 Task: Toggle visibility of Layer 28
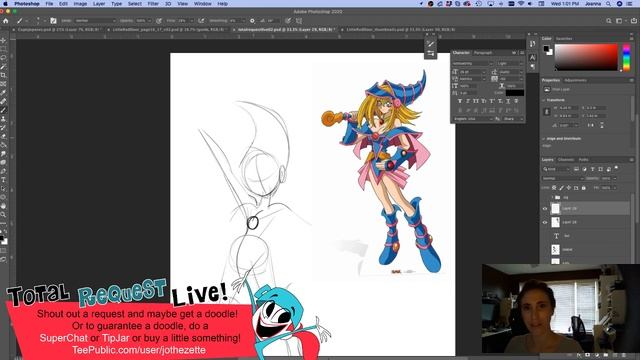pos(544,222)
